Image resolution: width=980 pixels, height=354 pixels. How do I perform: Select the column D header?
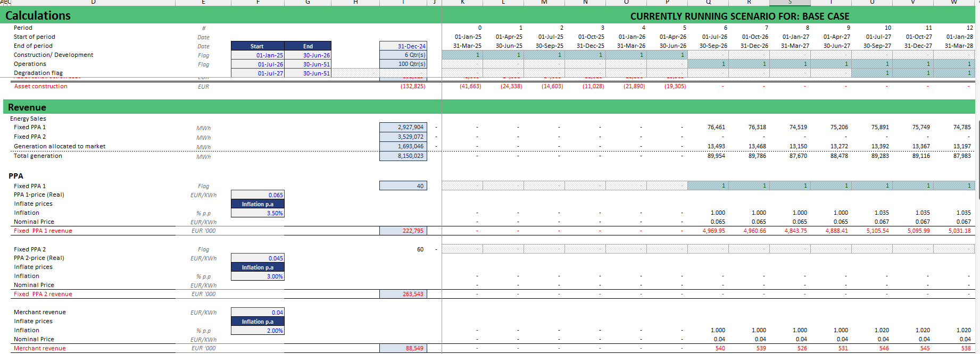pyautogui.click(x=93, y=3)
